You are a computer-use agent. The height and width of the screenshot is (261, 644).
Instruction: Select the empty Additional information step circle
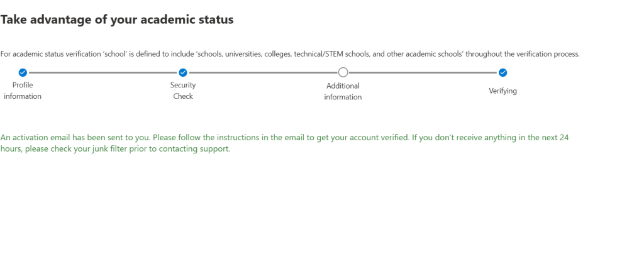click(343, 72)
